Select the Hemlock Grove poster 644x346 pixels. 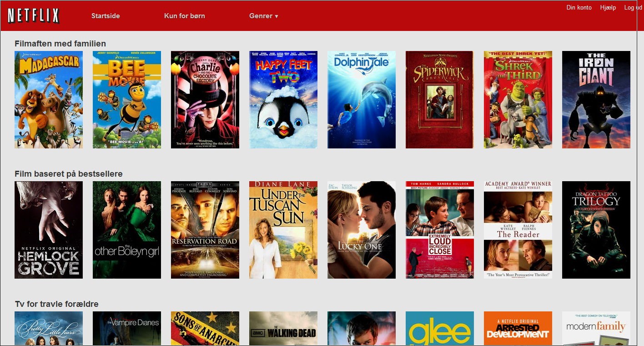tap(49, 230)
